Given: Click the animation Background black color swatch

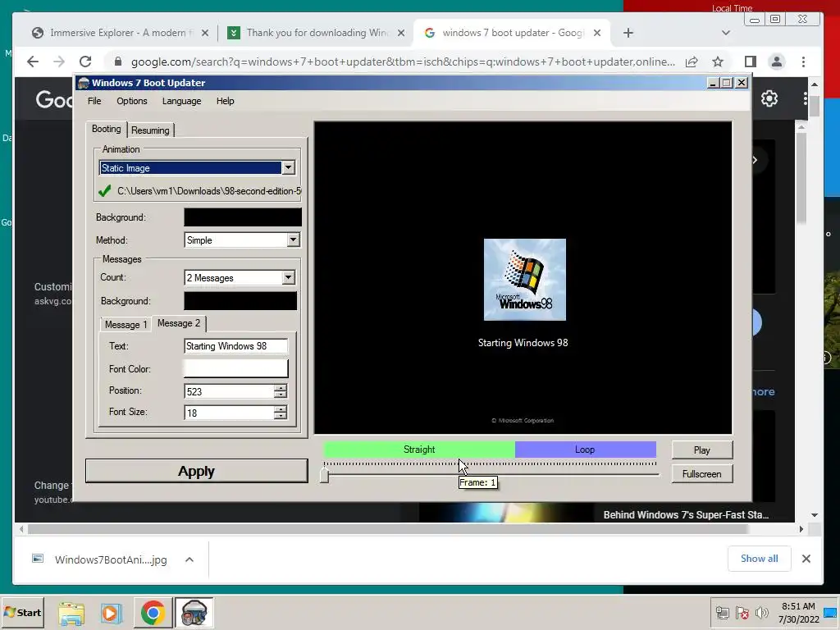Looking at the screenshot, I should tap(243, 217).
